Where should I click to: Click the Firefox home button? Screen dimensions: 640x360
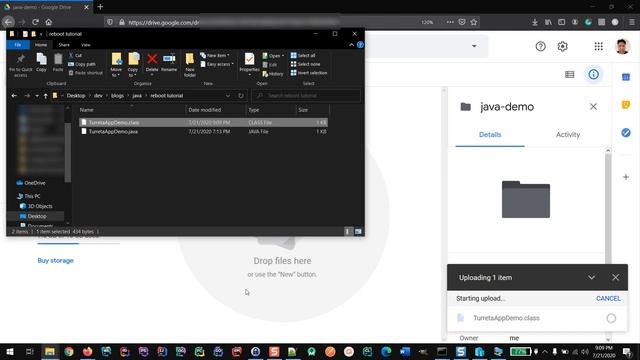click(x=49, y=22)
